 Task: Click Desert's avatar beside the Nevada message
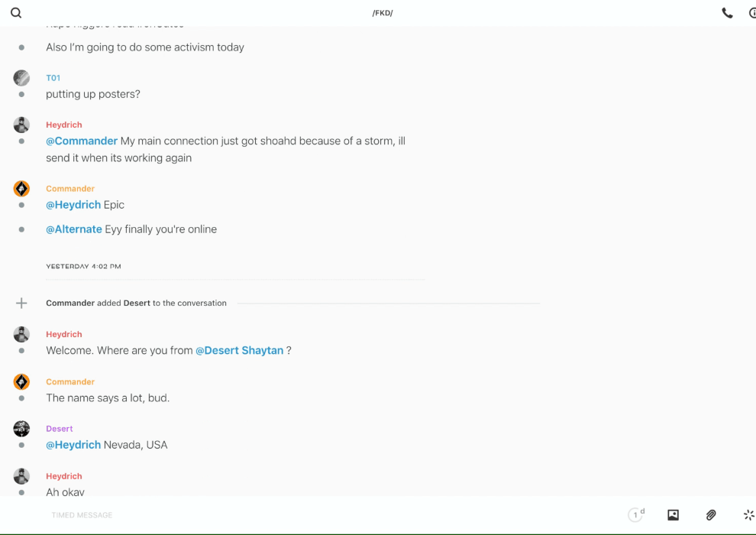[x=21, y=429]
